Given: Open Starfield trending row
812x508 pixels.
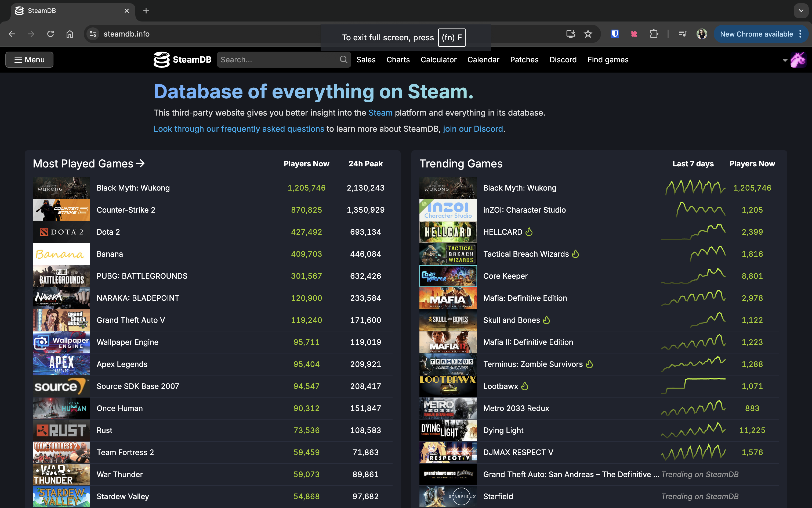Looking at the screenshot, I should (x=599, y=496).
